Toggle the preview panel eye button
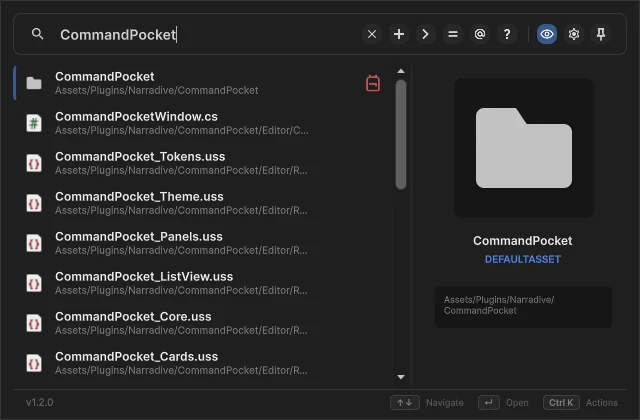The height and width of the screenshot is (420, 640). (x=547, y=34)
